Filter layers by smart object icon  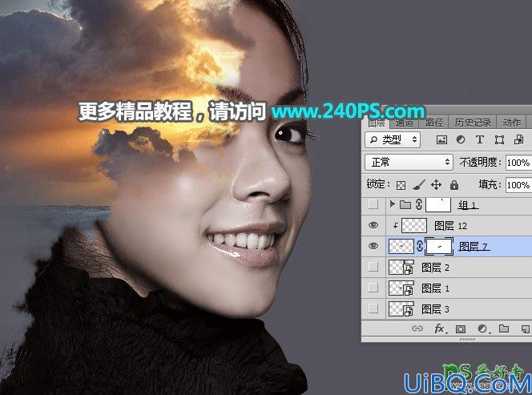pos(518,139)
